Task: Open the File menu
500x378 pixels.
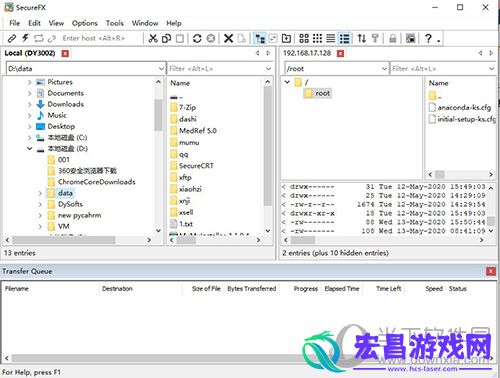Action: point(15,23)
